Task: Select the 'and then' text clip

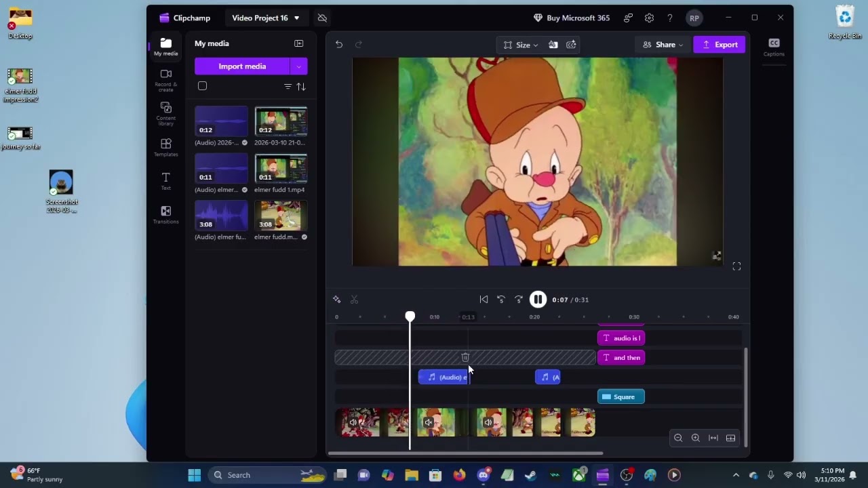Action: [x=621, y=358]
